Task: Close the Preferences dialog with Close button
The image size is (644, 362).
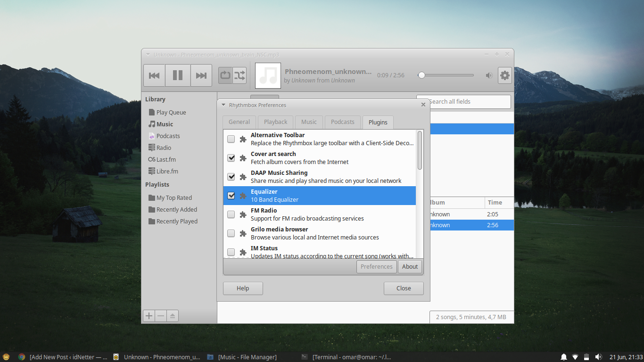Action: point(403,288)
